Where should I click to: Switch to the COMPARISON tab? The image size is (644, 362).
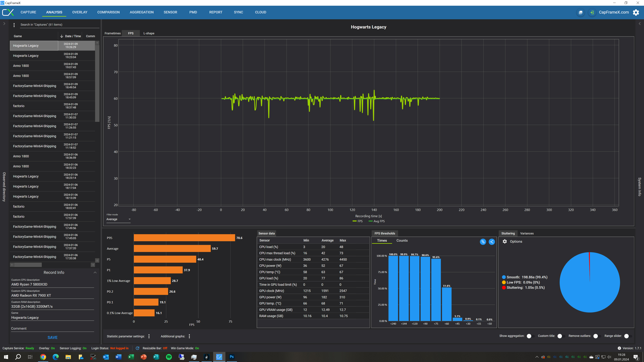coord(109,12)
